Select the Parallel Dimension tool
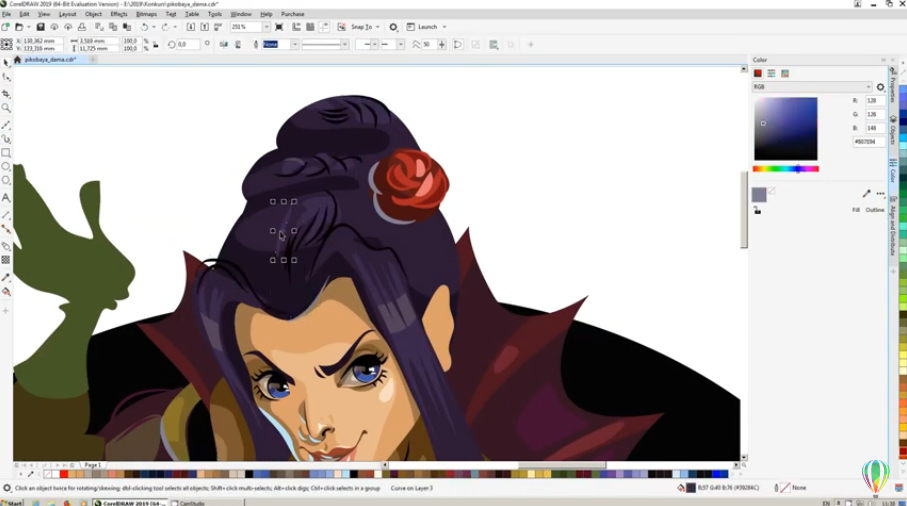The image size is (907, 506). pyautogui.click(x=6, y=215)
